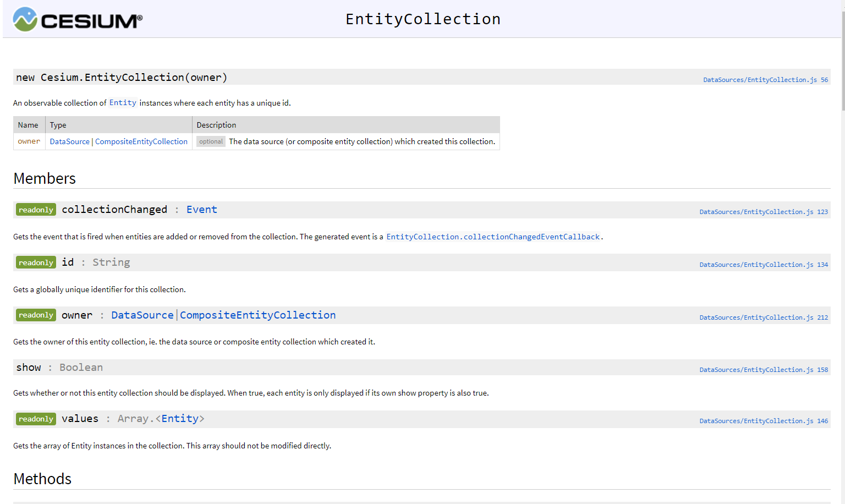Open EntityCollection.js line 123 source link

(x=764, y=212)
